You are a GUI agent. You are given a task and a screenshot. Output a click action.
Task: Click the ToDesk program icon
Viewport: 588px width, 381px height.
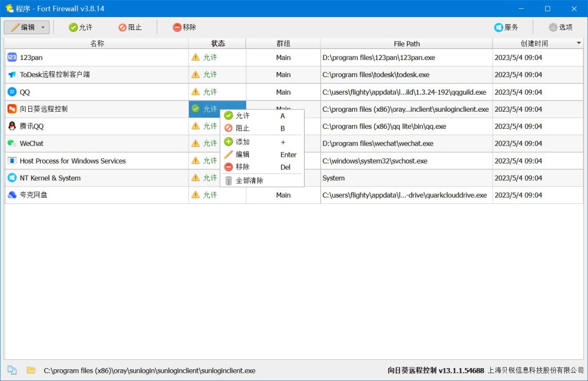[x=12, y=75]
